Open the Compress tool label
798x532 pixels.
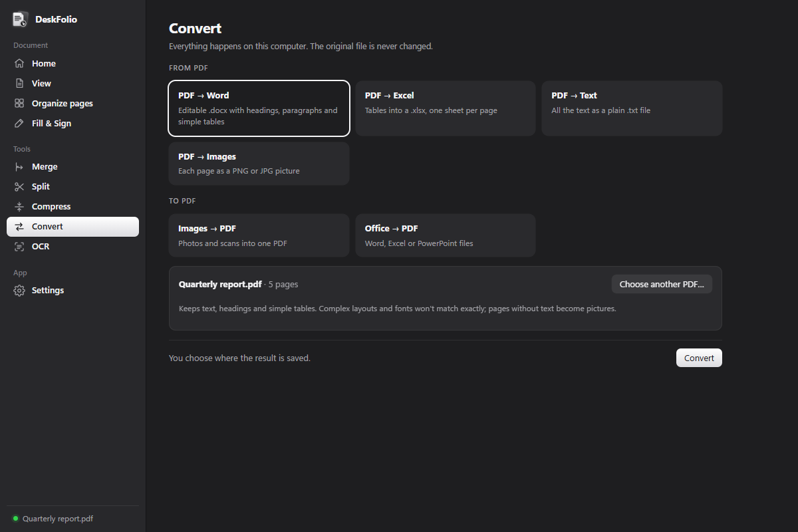pyautogui.click(x=51, y=207)
